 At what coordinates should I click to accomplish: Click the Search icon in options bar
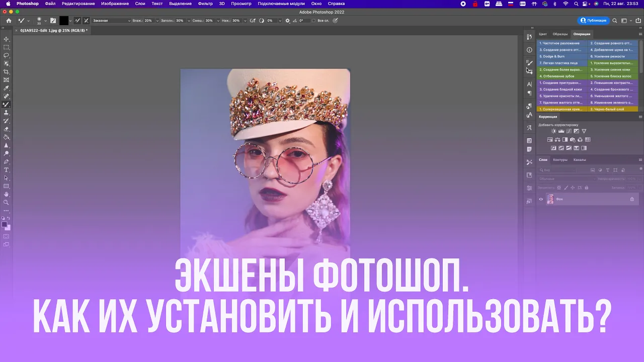click(615, 21)
